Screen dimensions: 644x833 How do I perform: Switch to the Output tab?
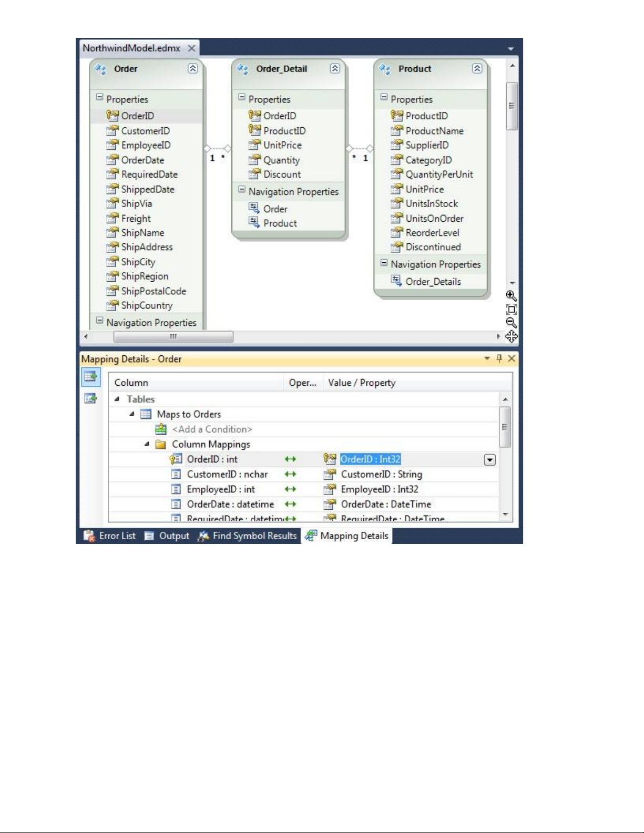point(167,536)
